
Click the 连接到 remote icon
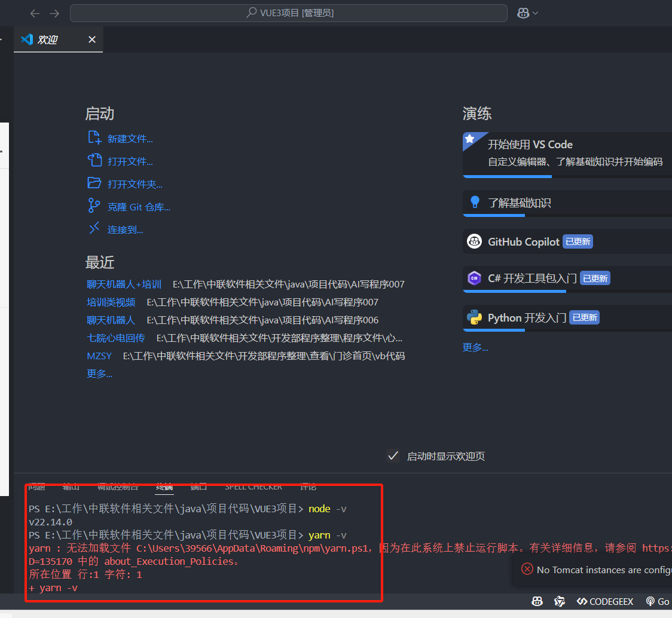(94, 228)
